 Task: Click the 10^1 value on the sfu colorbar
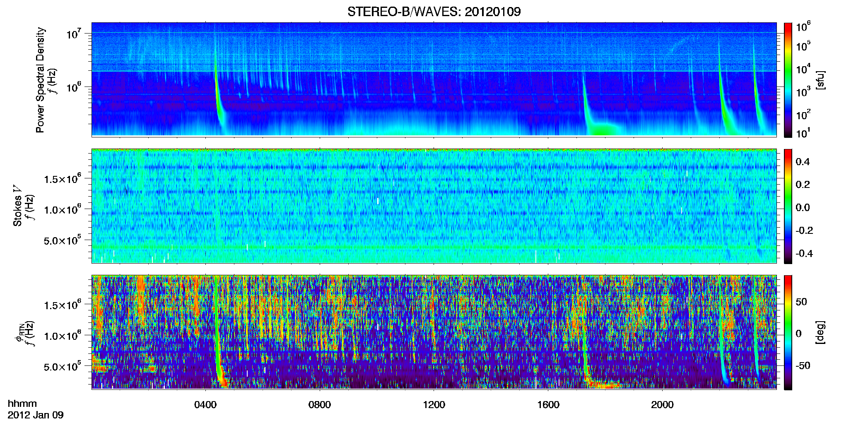803,133
